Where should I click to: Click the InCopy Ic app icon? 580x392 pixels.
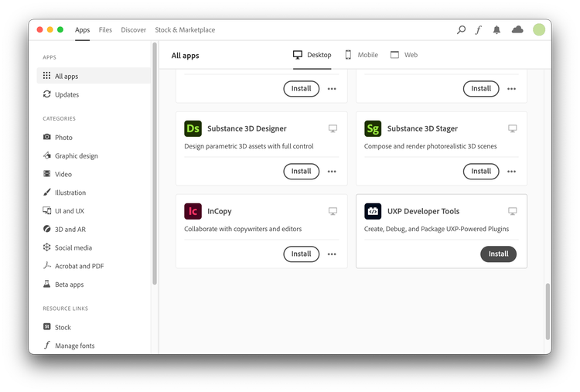pyautogui.click(x=193, y=211)
